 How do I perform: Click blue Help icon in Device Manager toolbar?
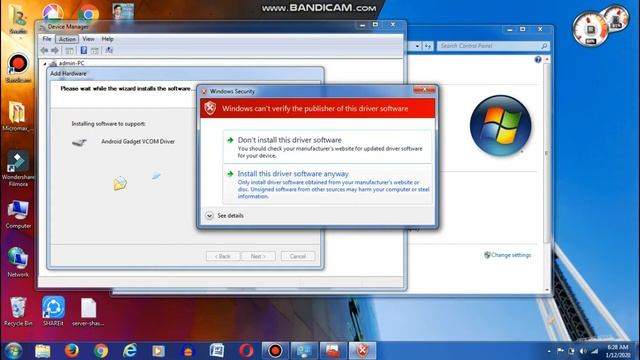tap(84, 50)
